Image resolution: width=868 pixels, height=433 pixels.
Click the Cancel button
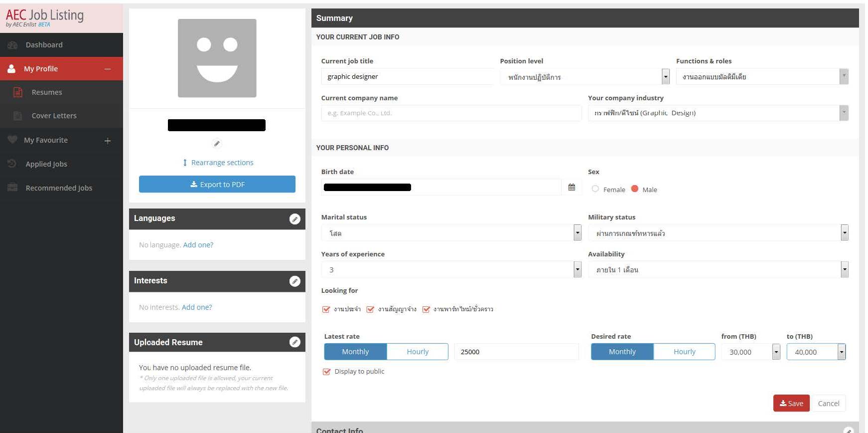[829, 403]
